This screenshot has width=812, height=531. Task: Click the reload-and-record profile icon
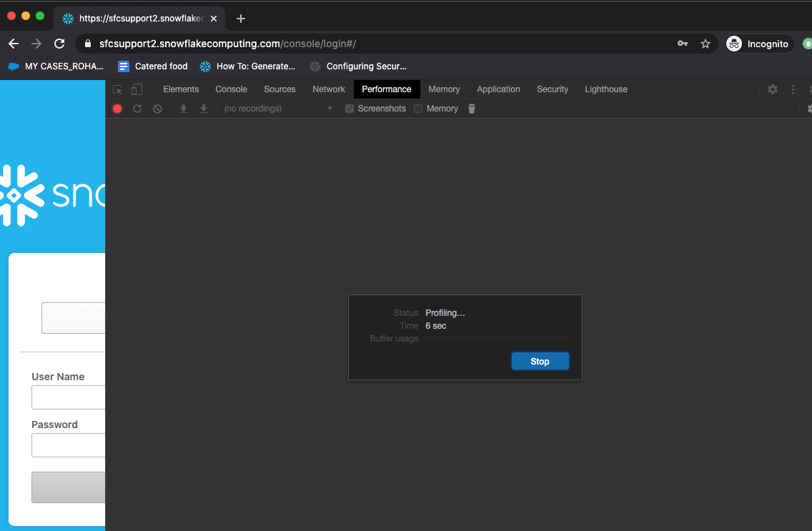[137, 109]
